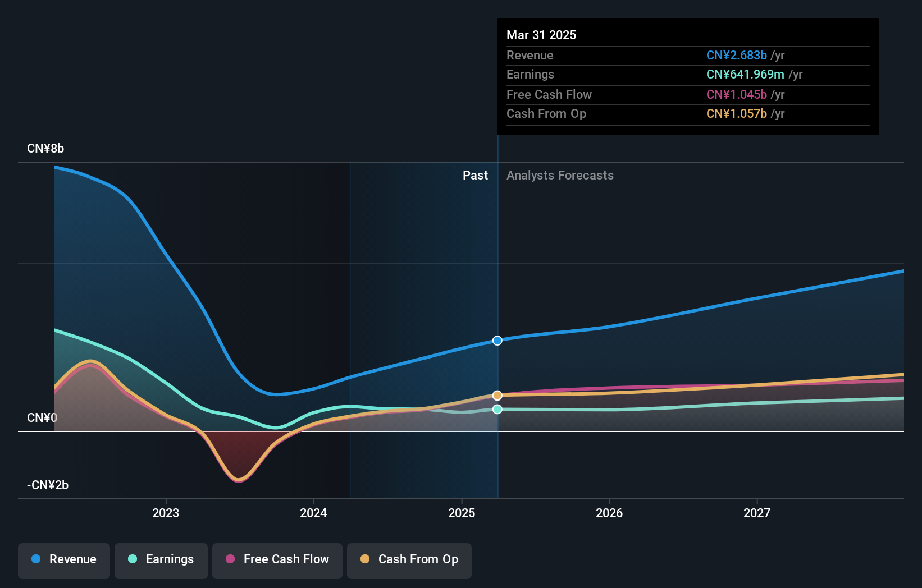Click the Analysts Forecasts label
Viewport: 922px width, 588px height.
pos(560,176)
